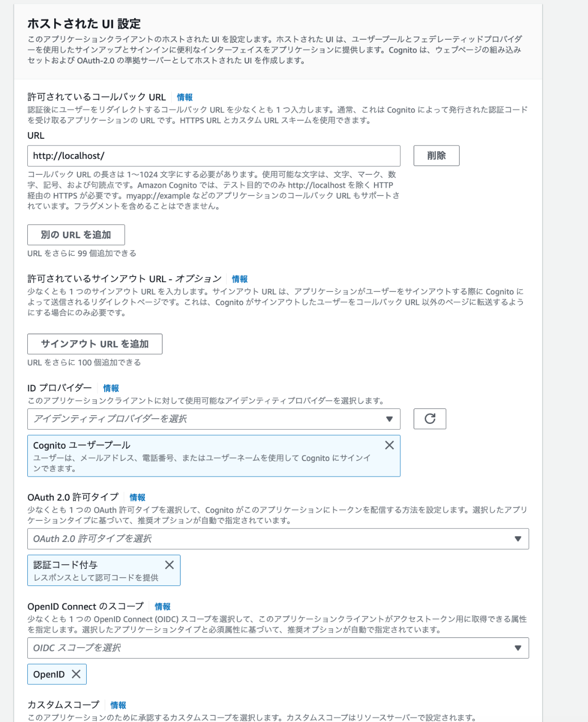The width and height of the screenshot is (588, 722).
Task: Open the アイデンティティプロバイダーを選択 dropdown
Action: pyautogui.click(x=214, y=419)
